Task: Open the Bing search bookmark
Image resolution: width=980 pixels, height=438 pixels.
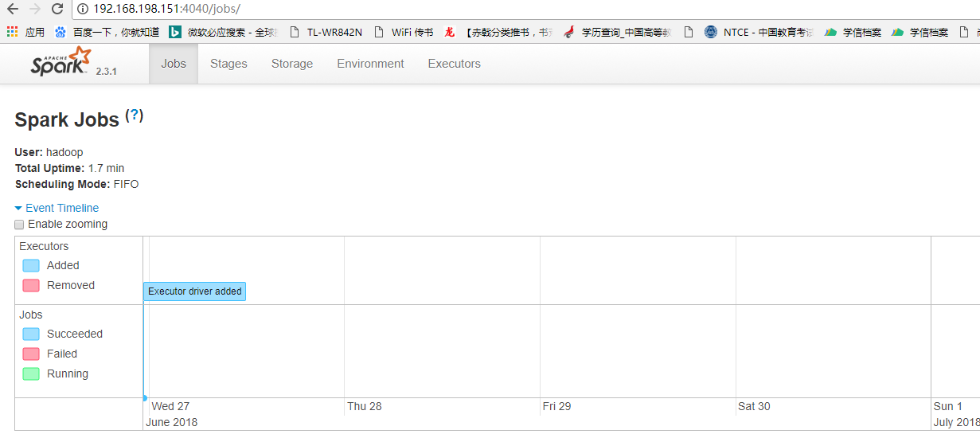Action: pyautogui.click(x=223, y=33)
